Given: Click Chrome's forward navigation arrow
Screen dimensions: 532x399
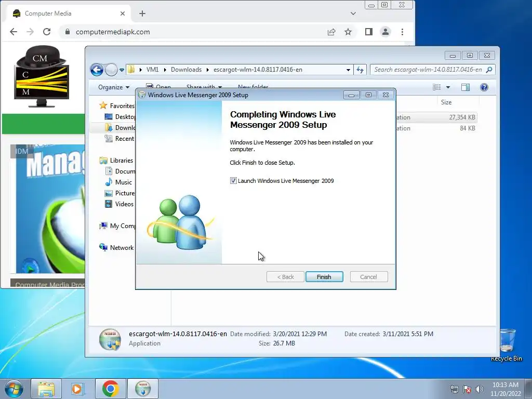Looking at the screenshot, I should 30,32.
